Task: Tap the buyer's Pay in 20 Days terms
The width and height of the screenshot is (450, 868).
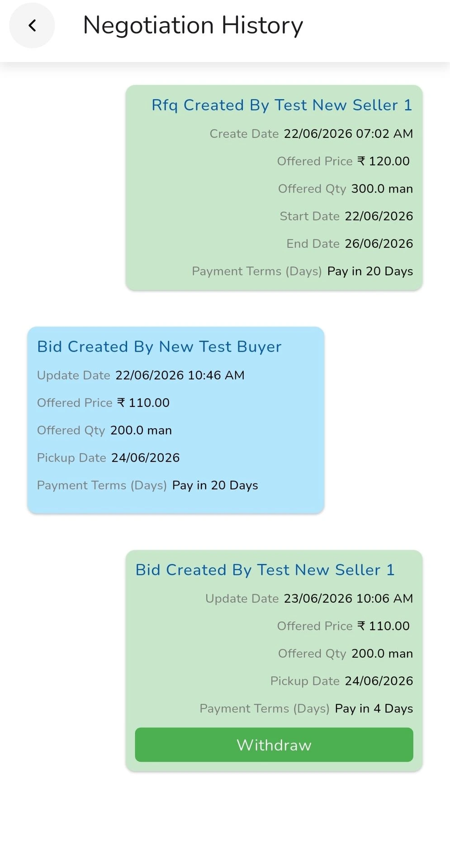Action: point(215,485)
